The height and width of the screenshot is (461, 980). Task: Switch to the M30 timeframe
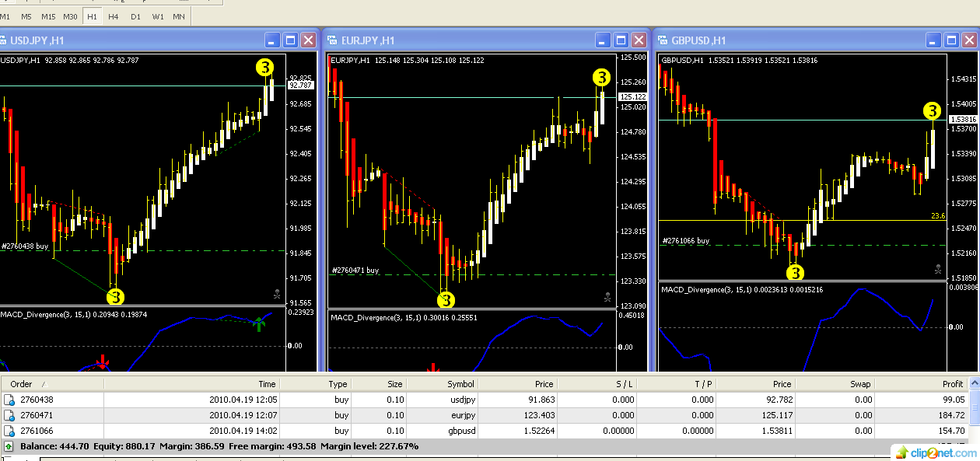(x=70, y=16)
